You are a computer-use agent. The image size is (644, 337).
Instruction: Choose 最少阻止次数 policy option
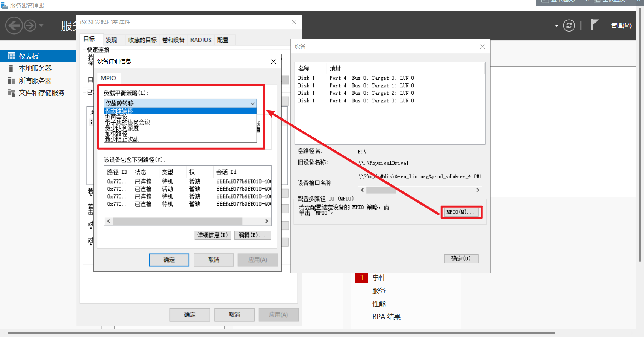180,139
